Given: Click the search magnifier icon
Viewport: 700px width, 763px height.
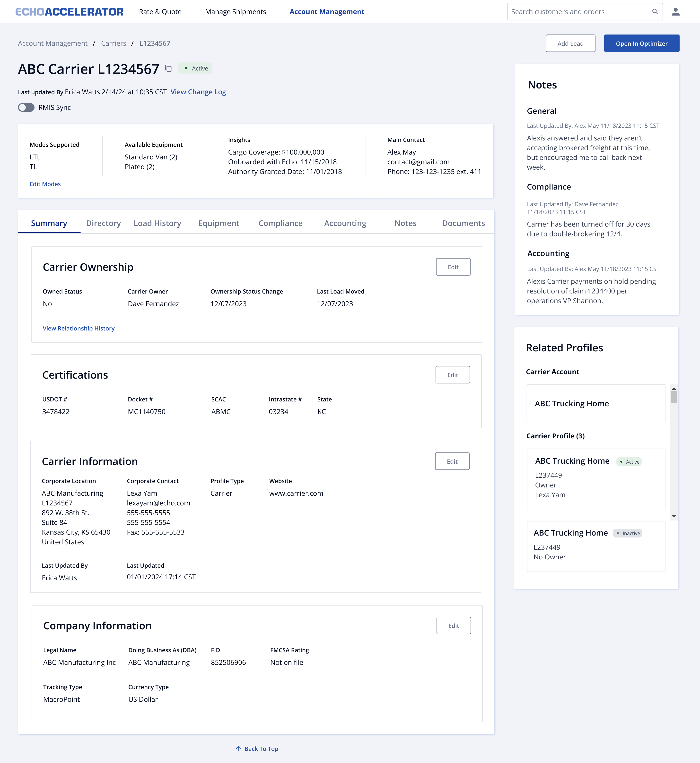Looking at the screenshot, I should point(655,11).
